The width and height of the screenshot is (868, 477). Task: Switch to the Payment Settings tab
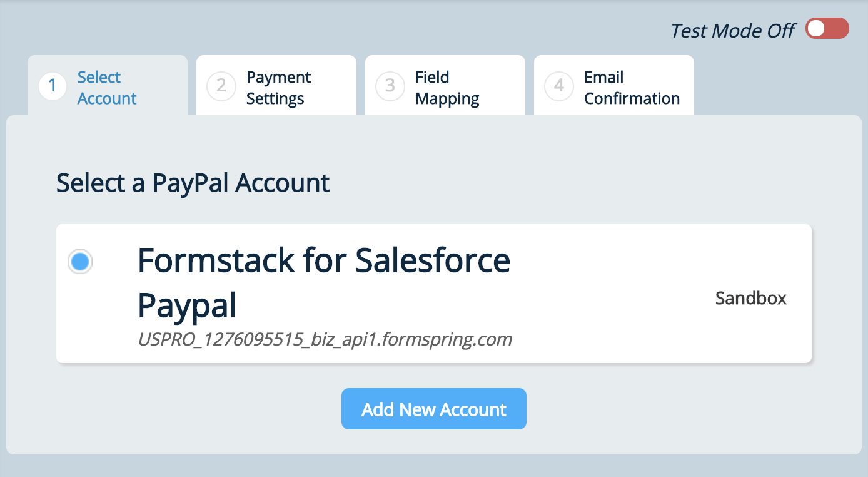[278, 88]
